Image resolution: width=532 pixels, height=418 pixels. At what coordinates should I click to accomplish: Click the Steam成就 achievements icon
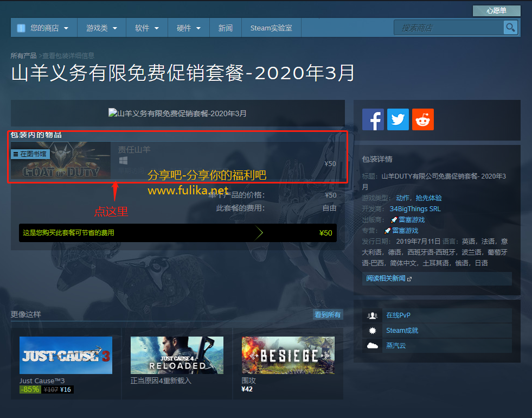point(372,331)
